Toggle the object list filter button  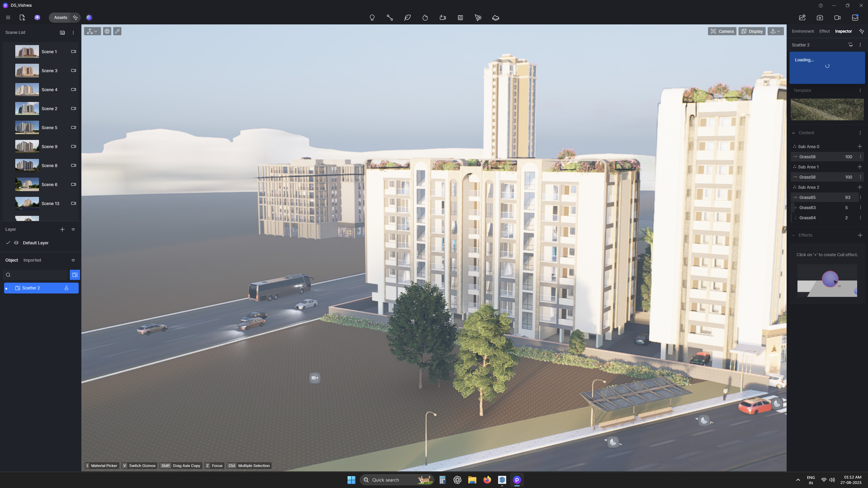point(75,275)
